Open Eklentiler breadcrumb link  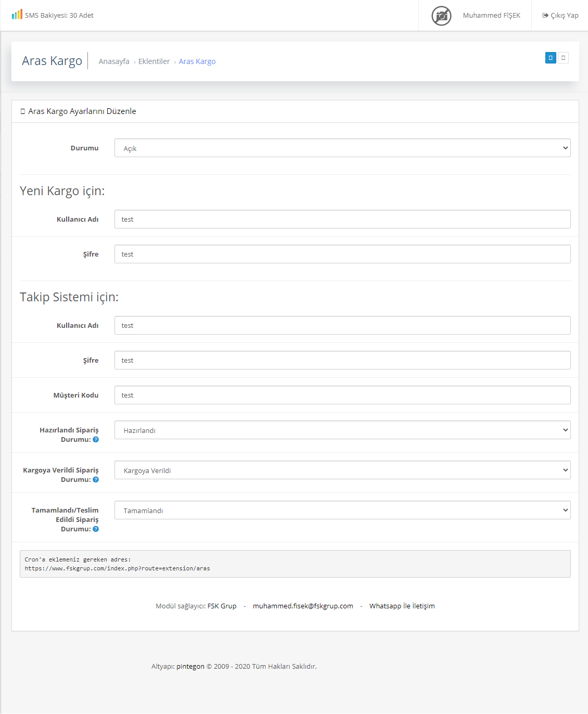[x=154, y=61]
